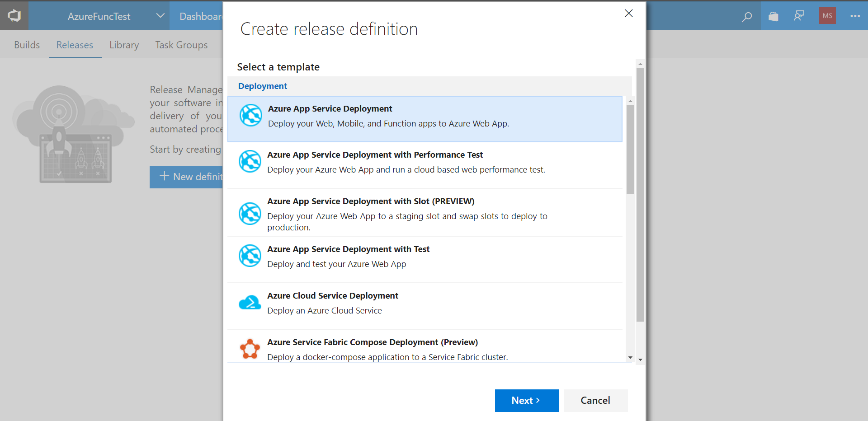Click the marketplace shopping bag icon
868x421 pixels.
pos(774,16)
